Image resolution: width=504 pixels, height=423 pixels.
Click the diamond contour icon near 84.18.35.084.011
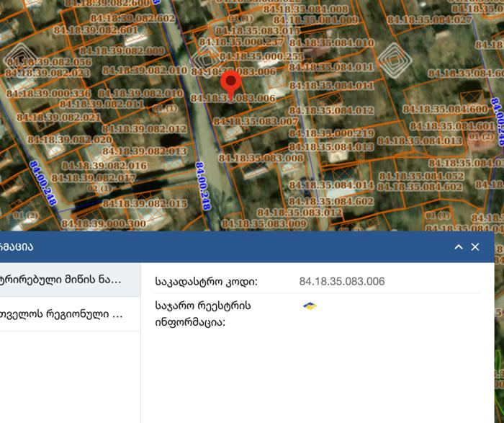tap(395, 61)
